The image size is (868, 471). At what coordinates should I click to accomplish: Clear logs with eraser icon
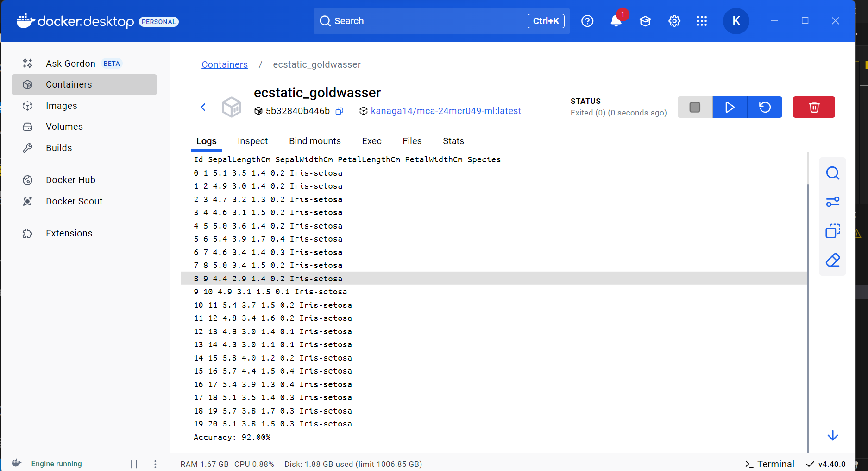833,260
